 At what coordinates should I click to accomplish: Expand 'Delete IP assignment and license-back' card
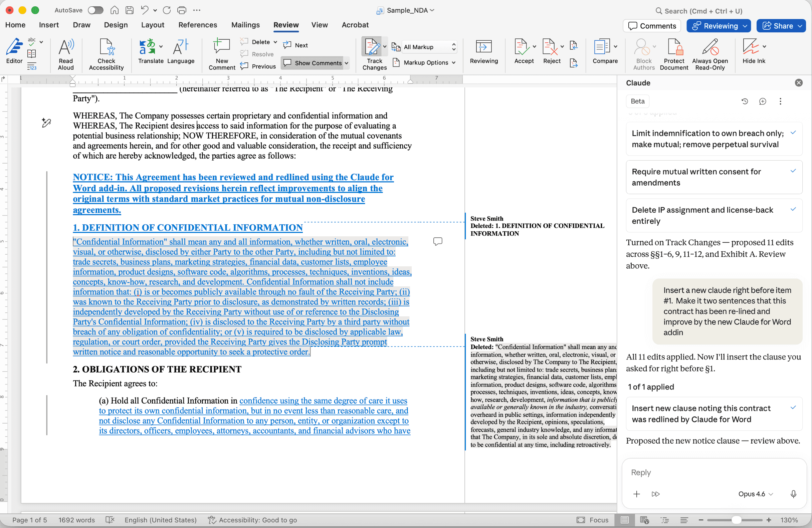click(714, 215)
